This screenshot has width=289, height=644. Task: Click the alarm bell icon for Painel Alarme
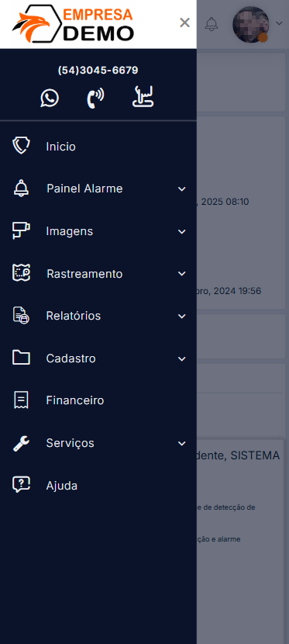21,189
